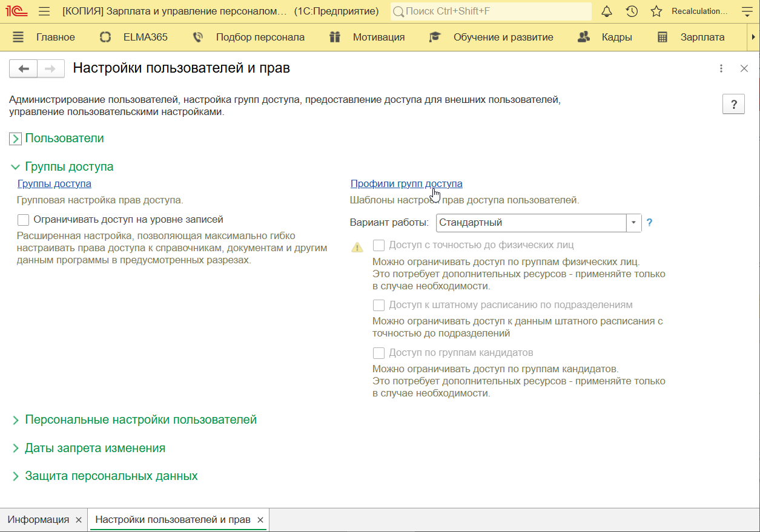
Task: Click the favorites star icon
Action: coord(656,11)
